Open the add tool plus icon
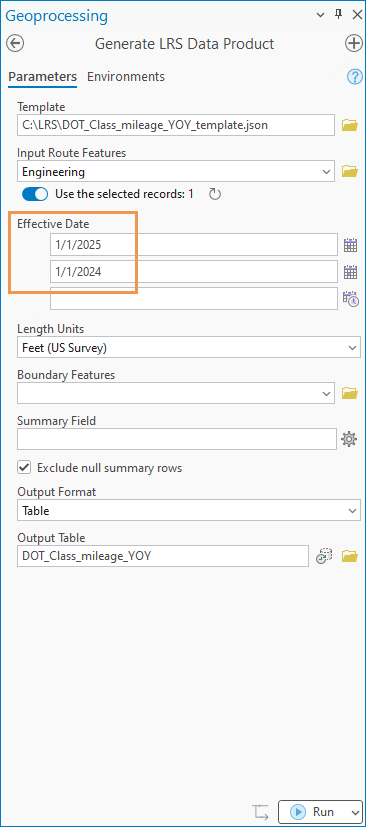Viewport: 366px width, 827px height. point(353,43)
